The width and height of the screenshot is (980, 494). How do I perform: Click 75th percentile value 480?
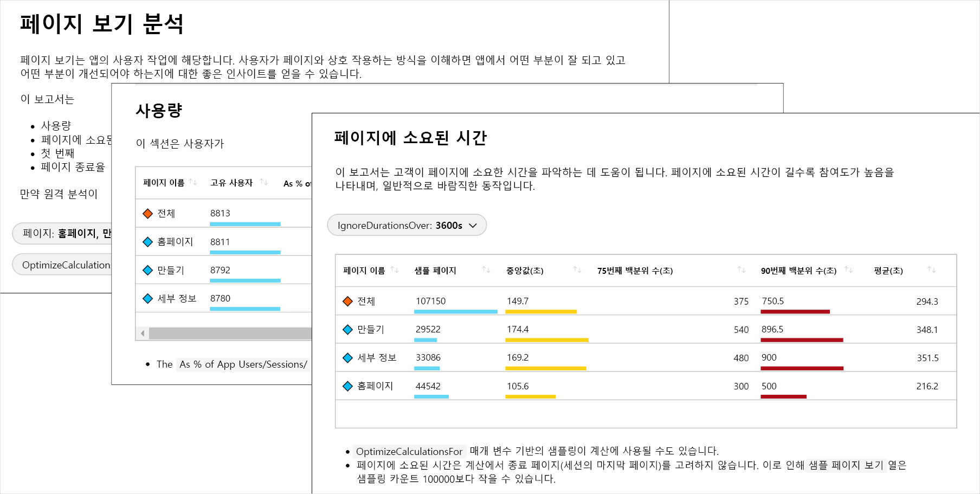point(741,358)
